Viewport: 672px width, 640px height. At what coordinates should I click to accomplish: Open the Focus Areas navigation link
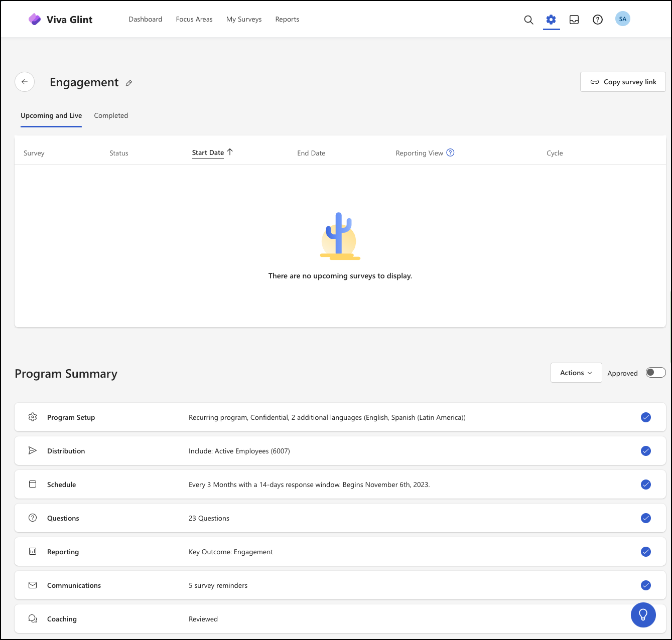[x=194, y=19]
